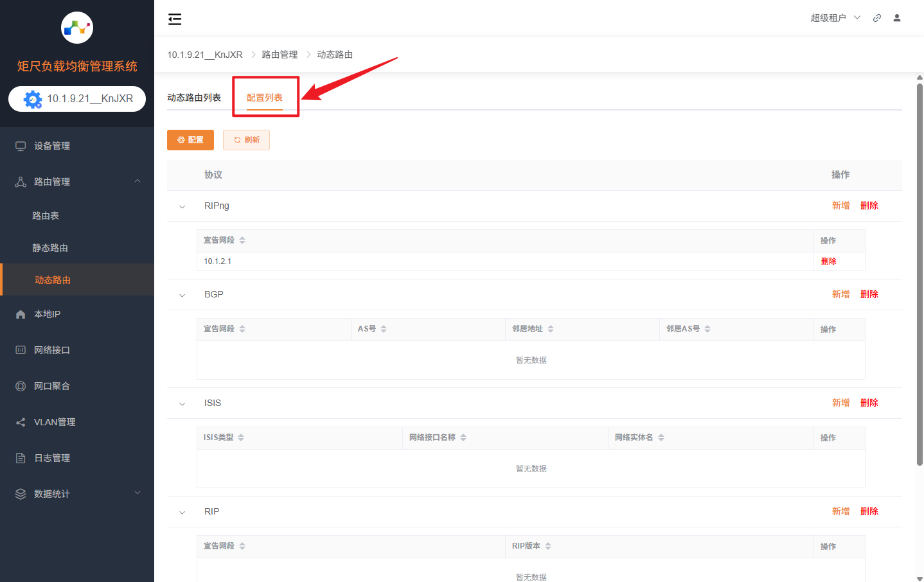
Task: Sort the BGP table by 邻居地址
Action: pyautogui.click(x=551, y=329)
